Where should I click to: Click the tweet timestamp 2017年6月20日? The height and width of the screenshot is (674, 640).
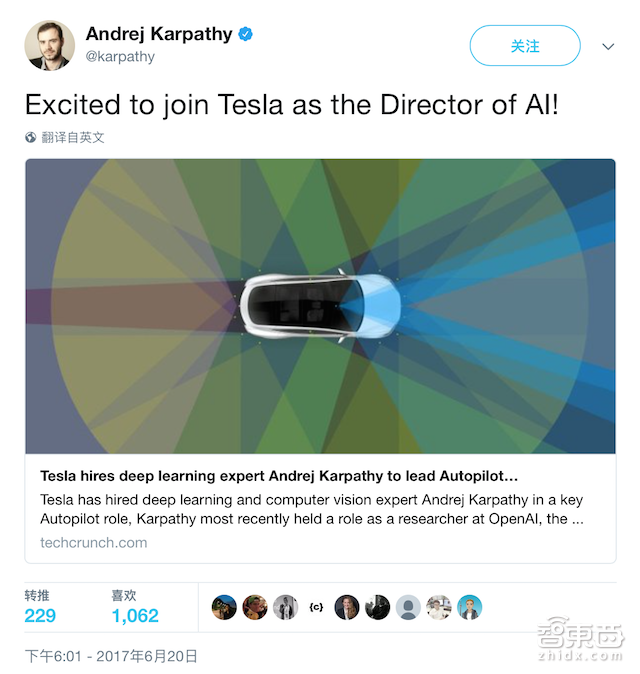(x=111, y=656)
